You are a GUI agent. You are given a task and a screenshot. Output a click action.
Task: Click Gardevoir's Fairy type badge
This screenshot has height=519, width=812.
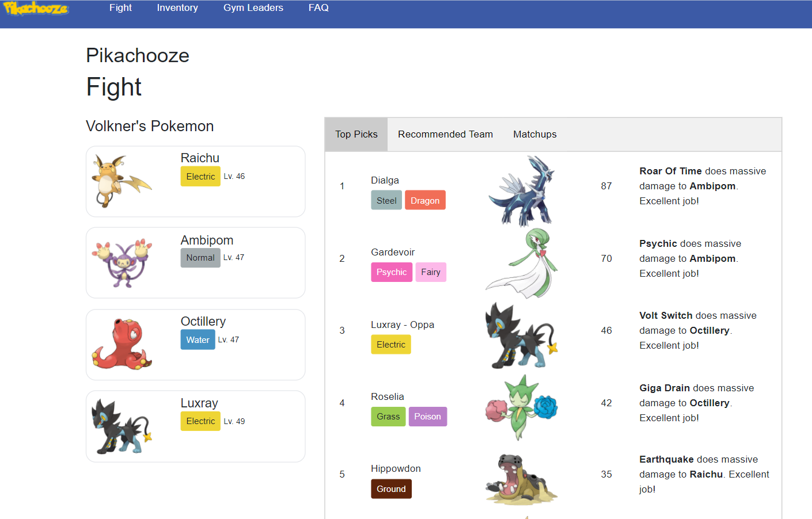431,272
